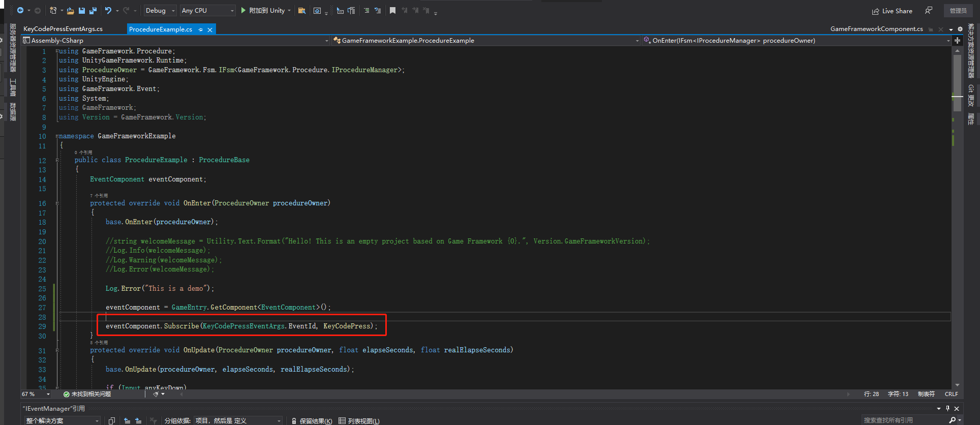Place cursor on eventComponent.Subscribe line
Viewport: 980px width, 425px height.
click(x=241, y=326)
